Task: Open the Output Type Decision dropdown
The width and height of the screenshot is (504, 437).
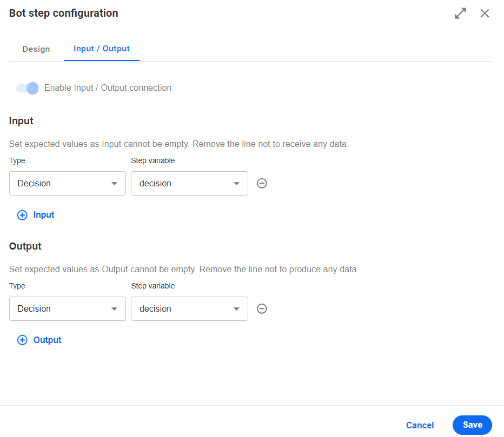Action: coord(68,308)
